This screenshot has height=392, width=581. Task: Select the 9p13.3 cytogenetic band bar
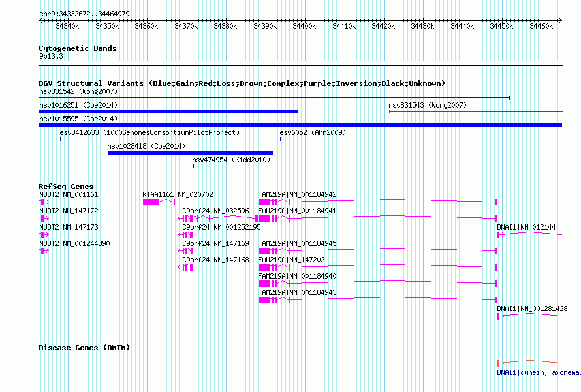[x=300, y=63]
